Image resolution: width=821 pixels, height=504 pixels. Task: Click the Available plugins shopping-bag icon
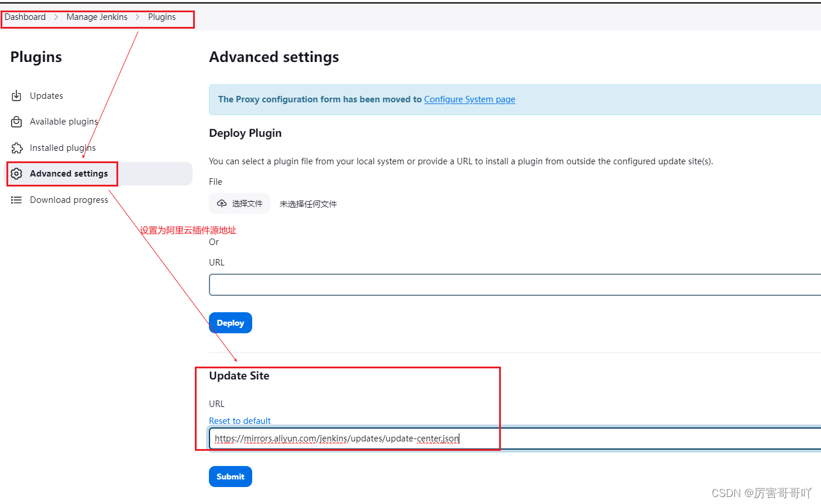(16, 122)
